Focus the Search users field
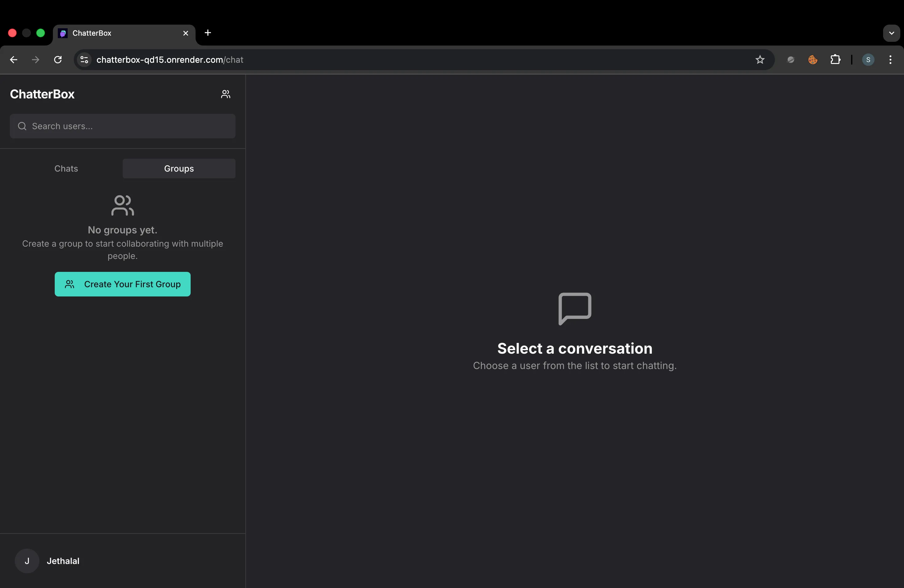904x588 pixels. [x=122, y=126]
